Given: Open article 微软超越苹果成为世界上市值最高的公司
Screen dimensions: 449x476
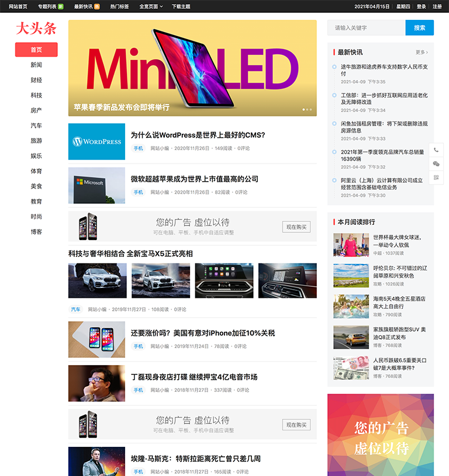Looking at the screenshot, I should coord(194,179).
